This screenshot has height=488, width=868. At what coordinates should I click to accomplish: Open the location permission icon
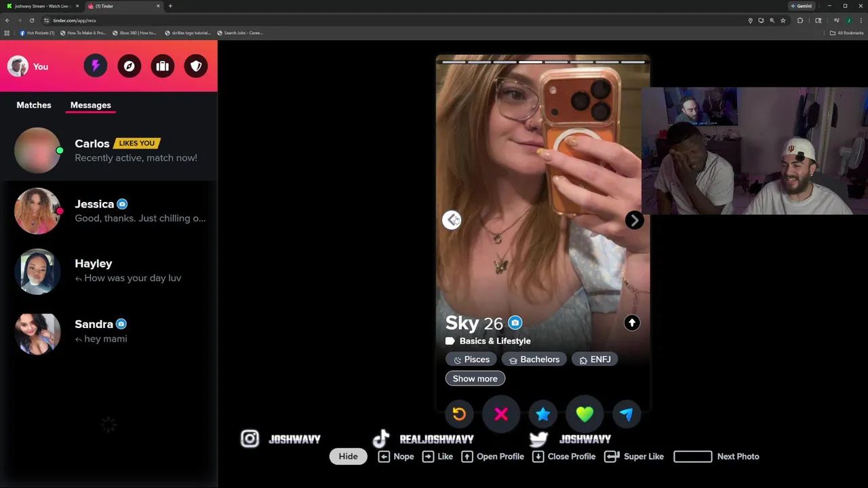(750, 20)
